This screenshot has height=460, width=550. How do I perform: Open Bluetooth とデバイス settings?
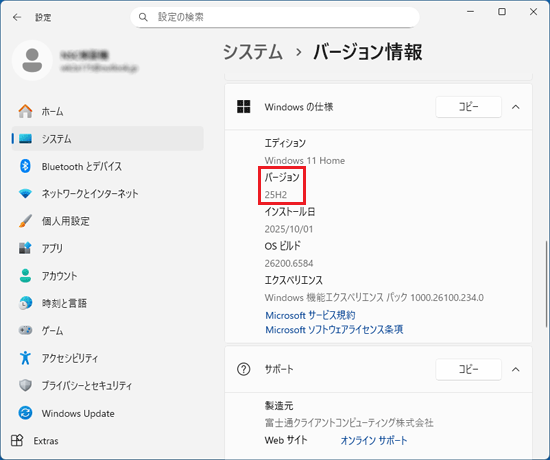[x=108, y=166]
